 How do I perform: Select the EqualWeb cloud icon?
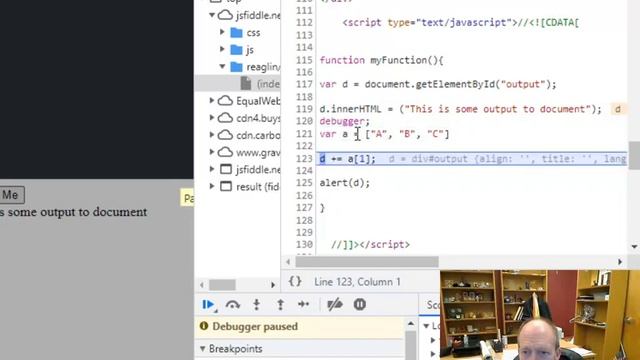pyautogui.click(x=225, y=100)
